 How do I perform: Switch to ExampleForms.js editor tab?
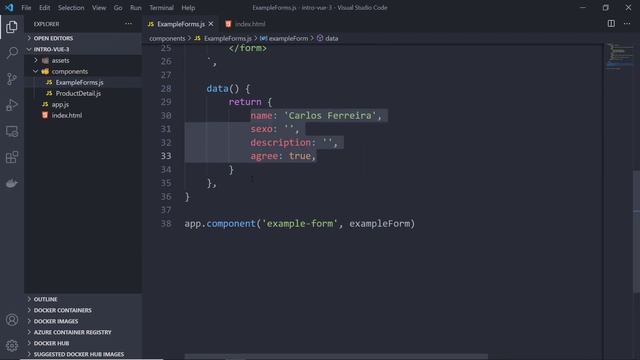[180, 24]
